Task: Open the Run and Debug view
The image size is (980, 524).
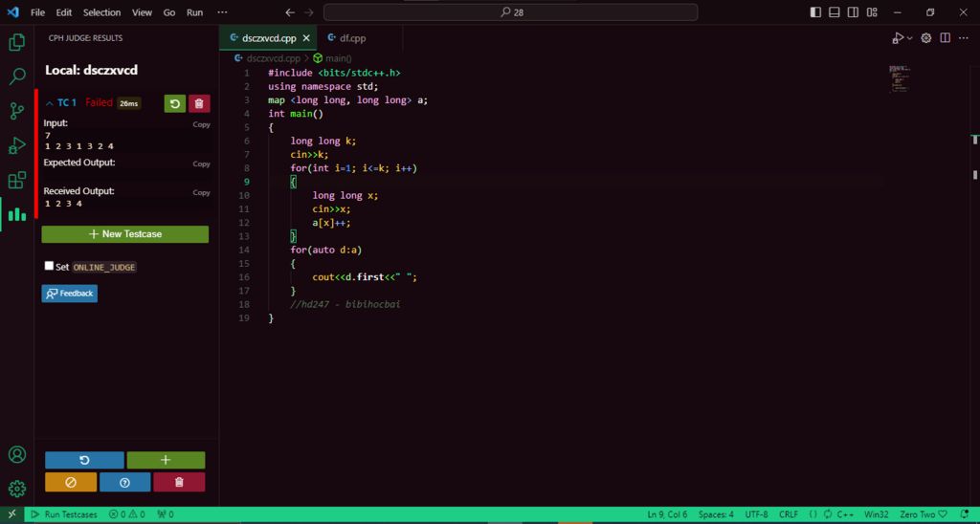Action: click(17, 146)
